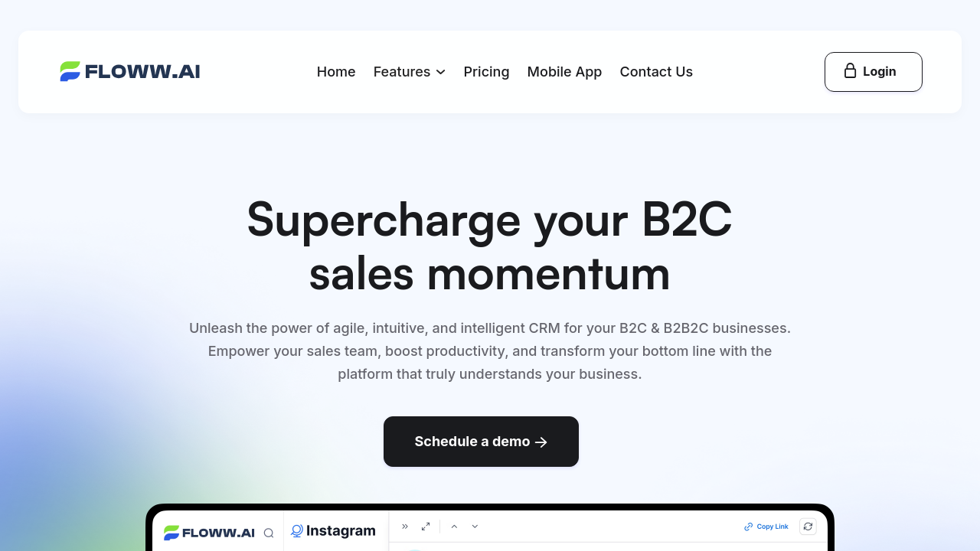This screenshot has width=980, height=551.
Task: Click the Instagram heading in the preview
Action: [341, 531]
